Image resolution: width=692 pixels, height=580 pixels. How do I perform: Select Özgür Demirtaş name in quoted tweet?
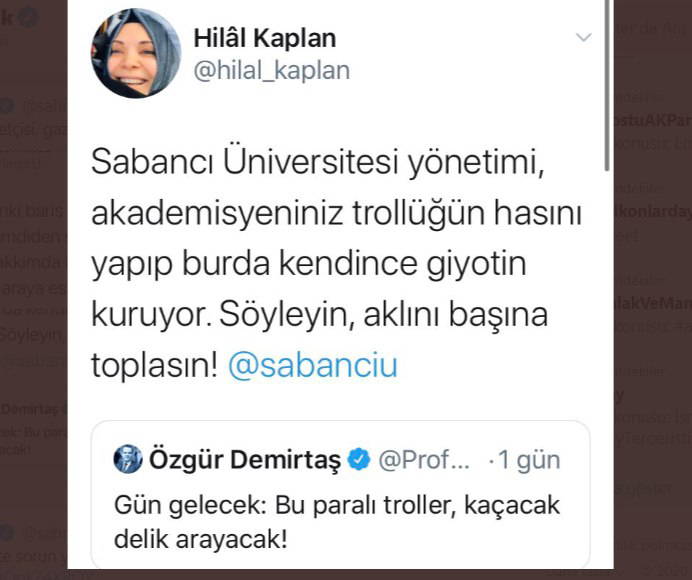point(245,460)
